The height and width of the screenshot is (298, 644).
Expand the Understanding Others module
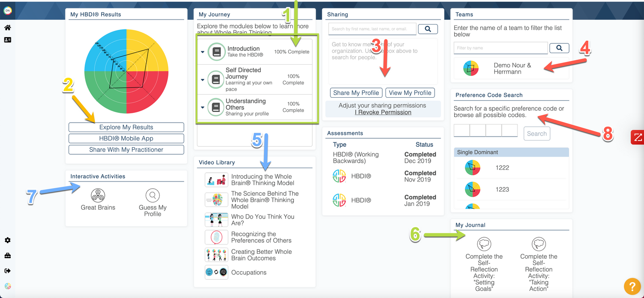pos(203,108)
